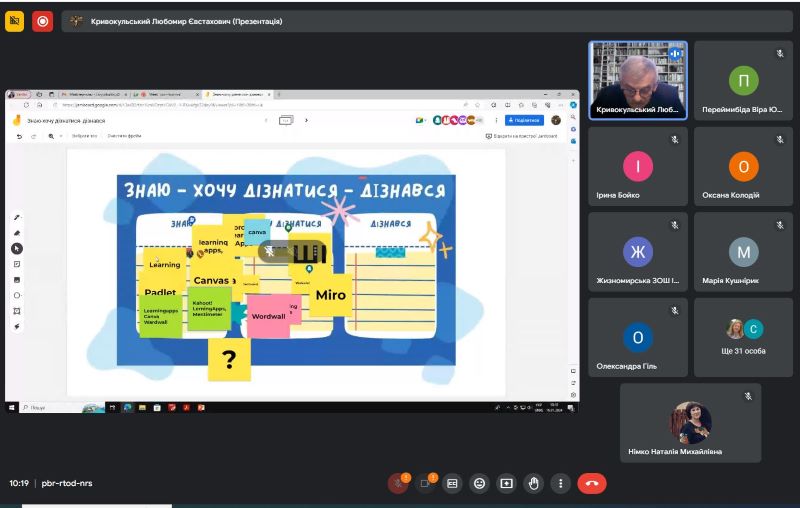Click Марія Кушнірик participant tile
The width and height of the screenshot is (800, 508).
(743, 252)
